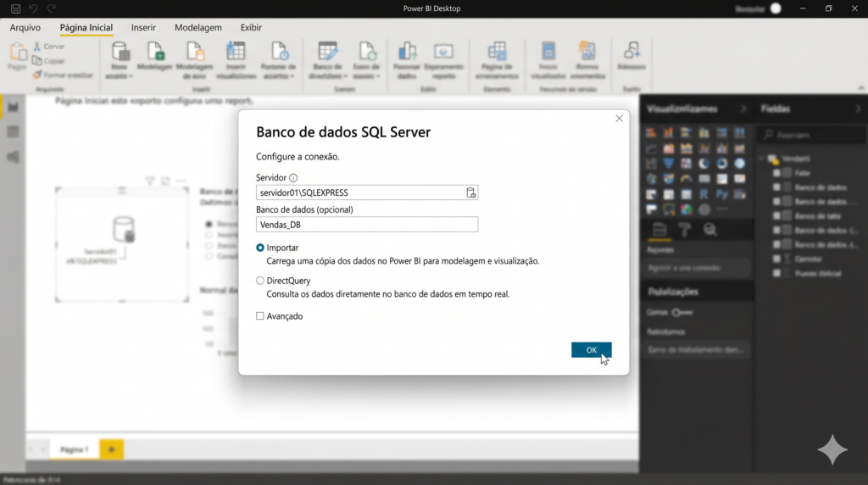
Task: Click the redo arrow in title bar
Action: 51,8
